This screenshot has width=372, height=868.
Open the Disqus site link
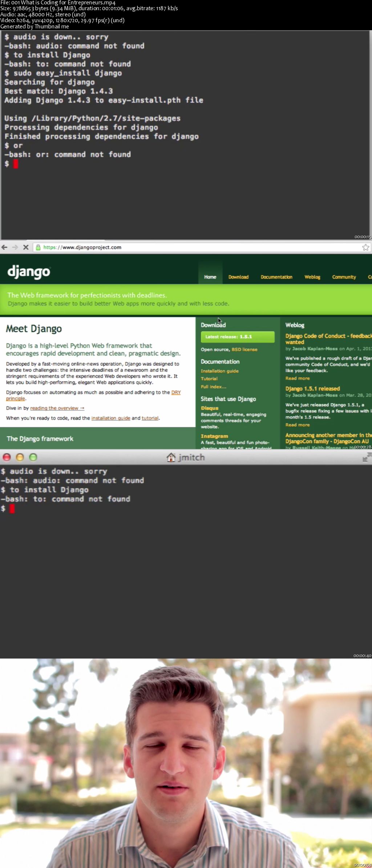coord(210,408)
